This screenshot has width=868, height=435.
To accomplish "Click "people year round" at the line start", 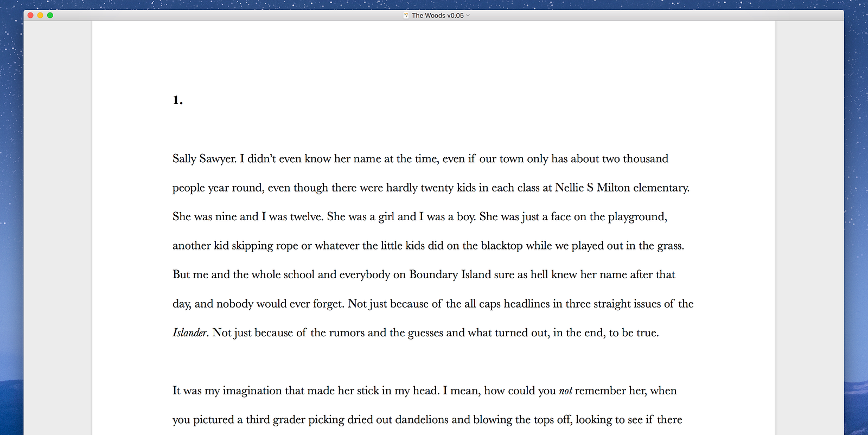I will [x=218, y=188].
